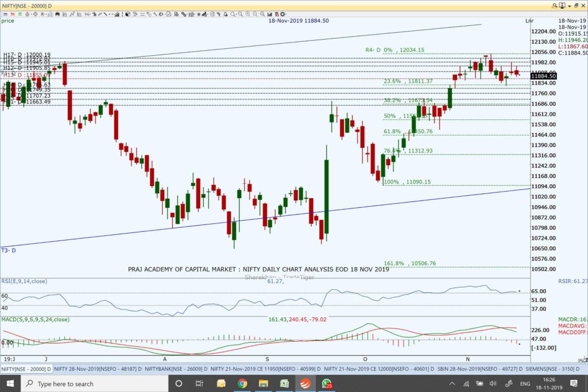Click the red chart-type icon in toolbar
588x392 pixels.
(13, 14)
